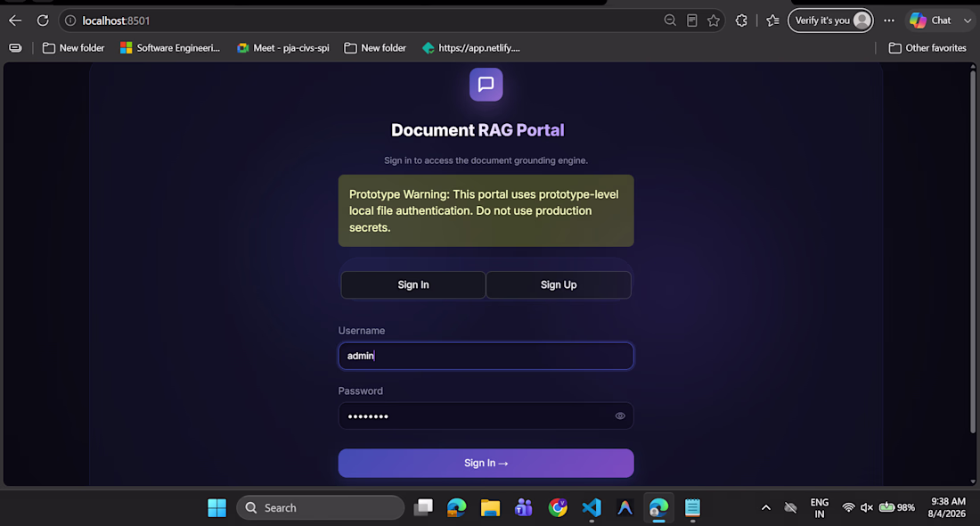Screen dimensions: 980x526
Task: Open the reader view icon in the address bar
Action: [692, 21]
